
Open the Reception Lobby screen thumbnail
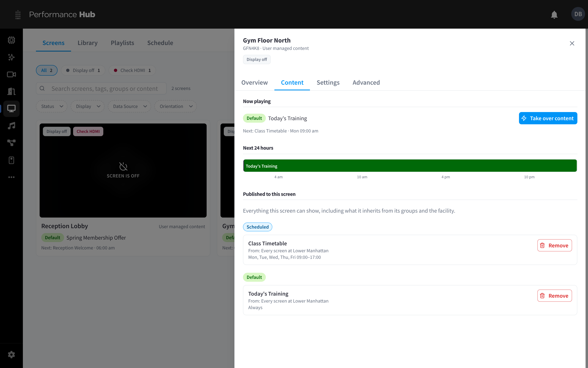click(x=123, y=170)
